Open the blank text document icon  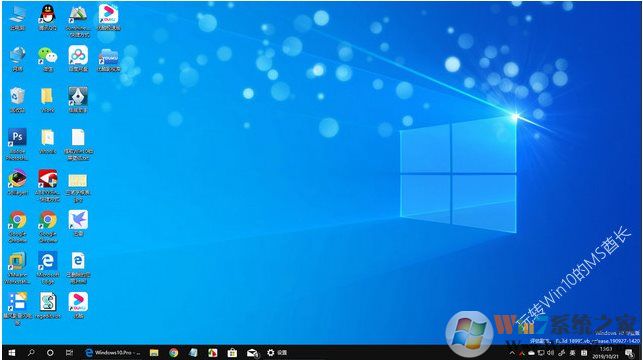click(x=78, y=144)
